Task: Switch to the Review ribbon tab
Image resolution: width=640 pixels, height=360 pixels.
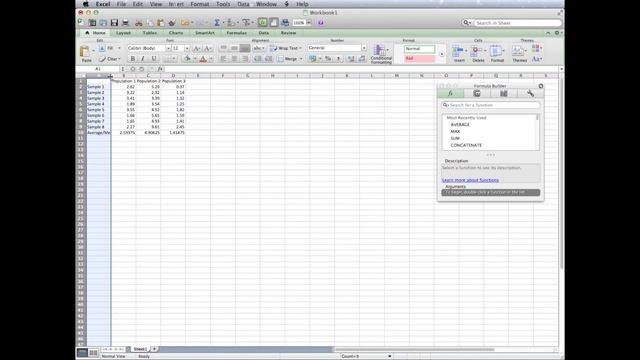Action: pyautogui.click(x=288, y=33)
